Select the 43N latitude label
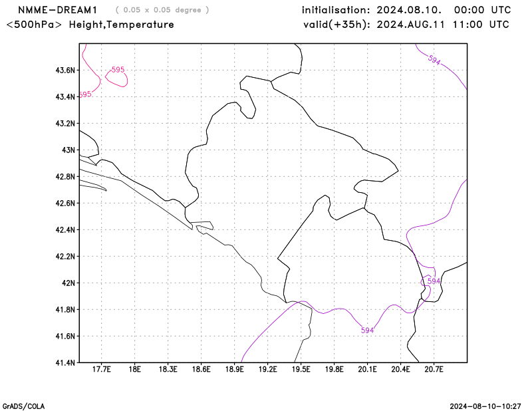This screenshot has height=411, width=532. pos(68,150)
